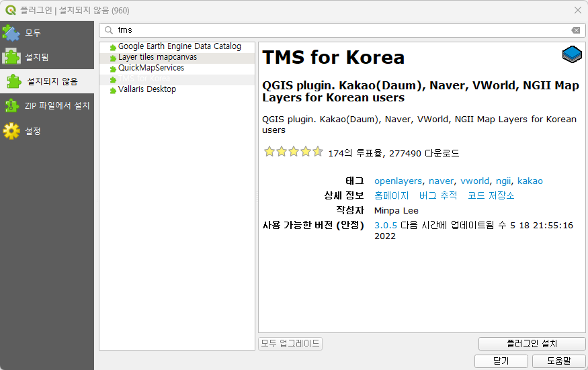Click the 설정 gear icon
This screenshot has width=588, height=370.
pyautogui.click(x=11, y=131)
